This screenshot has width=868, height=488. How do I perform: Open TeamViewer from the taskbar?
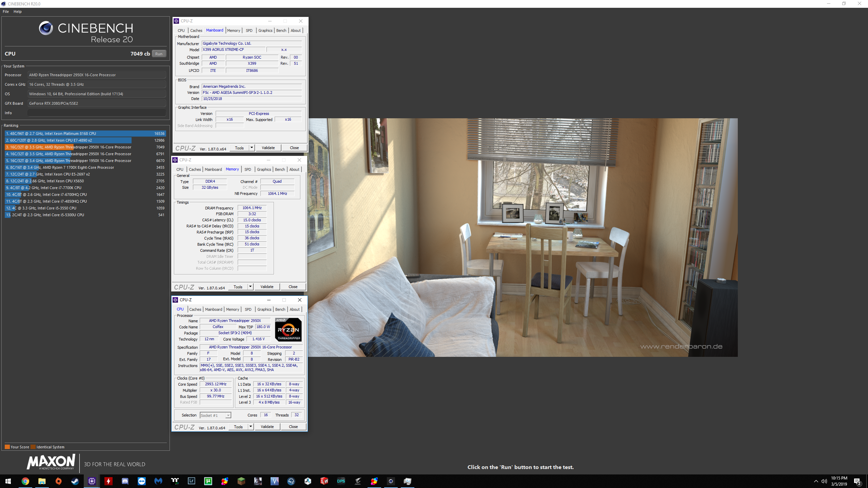click(142, 481)
